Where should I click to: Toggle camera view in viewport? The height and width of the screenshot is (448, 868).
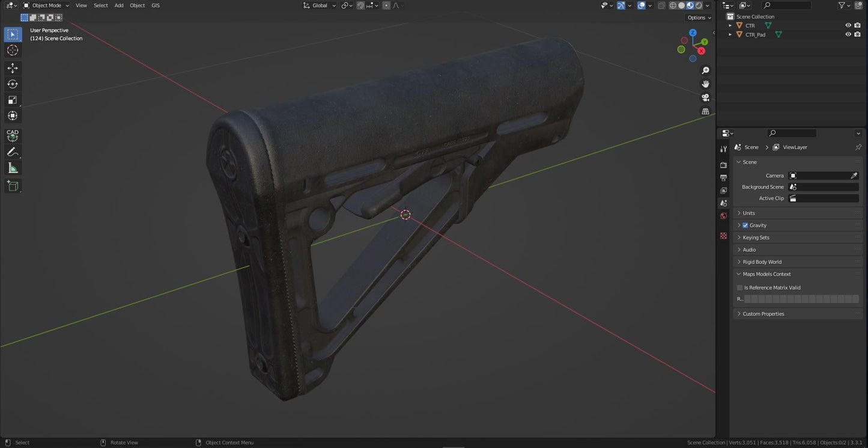(705, 97)
